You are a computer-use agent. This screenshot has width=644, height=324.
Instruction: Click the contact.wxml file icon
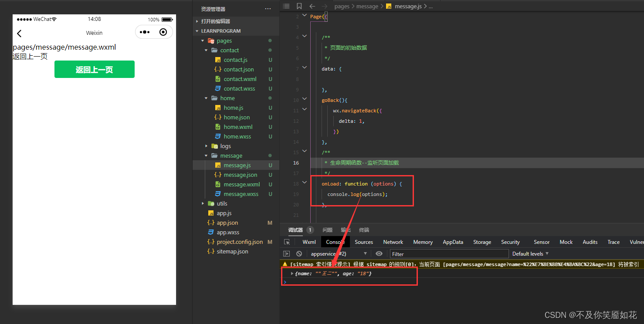218,79
